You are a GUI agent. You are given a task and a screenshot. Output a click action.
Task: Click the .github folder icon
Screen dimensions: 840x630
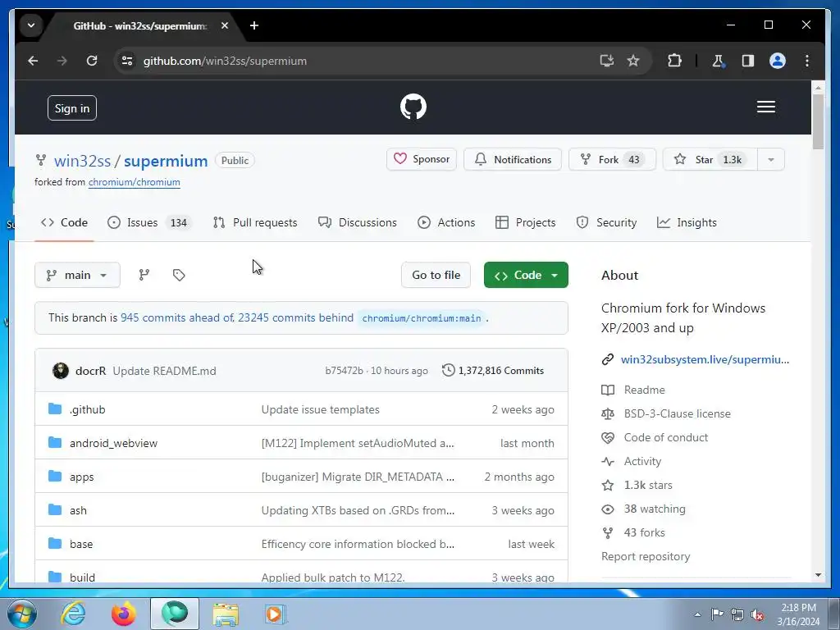55,409
